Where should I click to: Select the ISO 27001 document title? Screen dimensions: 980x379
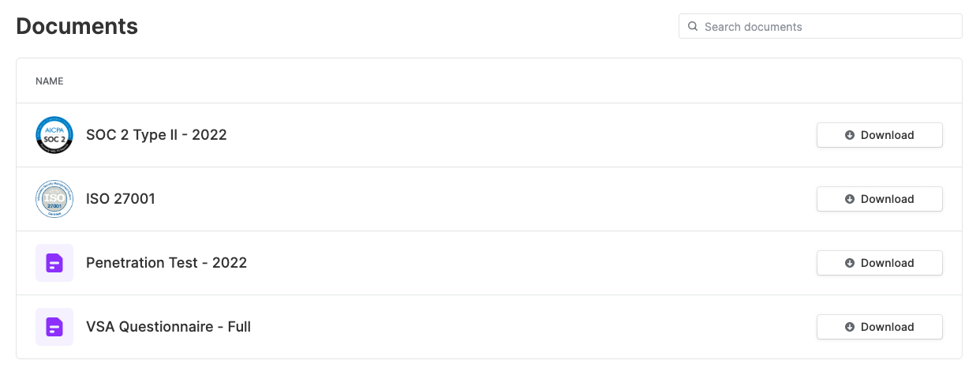(121, 199)
